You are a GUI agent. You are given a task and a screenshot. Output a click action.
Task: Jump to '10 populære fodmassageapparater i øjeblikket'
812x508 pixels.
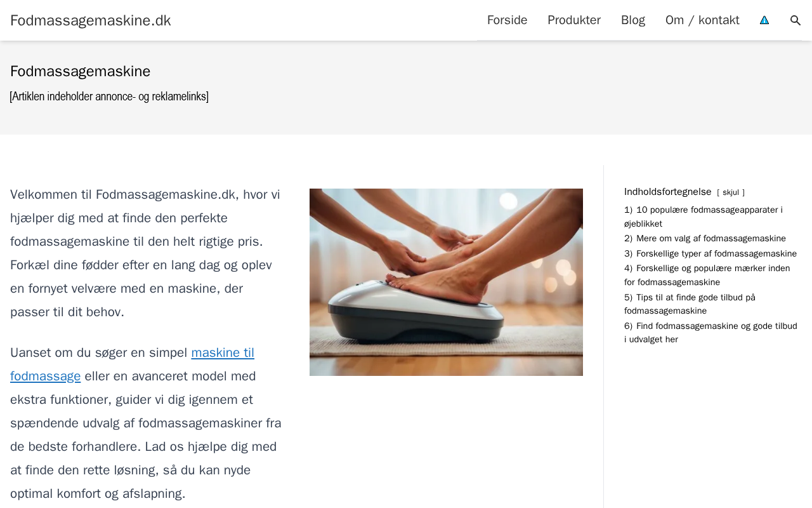[x=704, y=217]
